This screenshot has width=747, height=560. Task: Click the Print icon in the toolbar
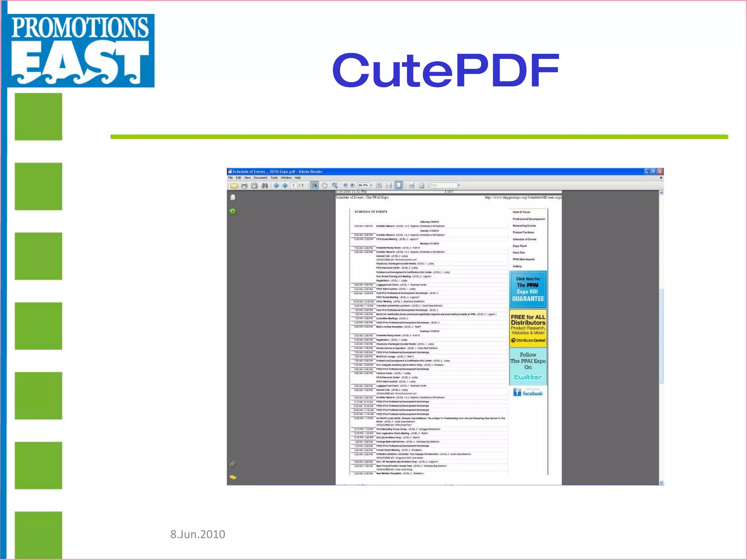(x=244, y=186)
